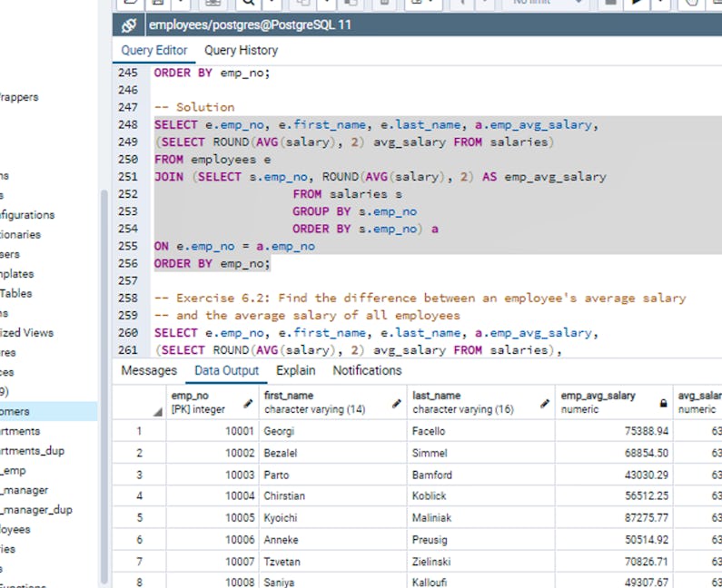Click the cell containing Bezalel
Screen dimensions: 722x588
(x=333, y=453)
